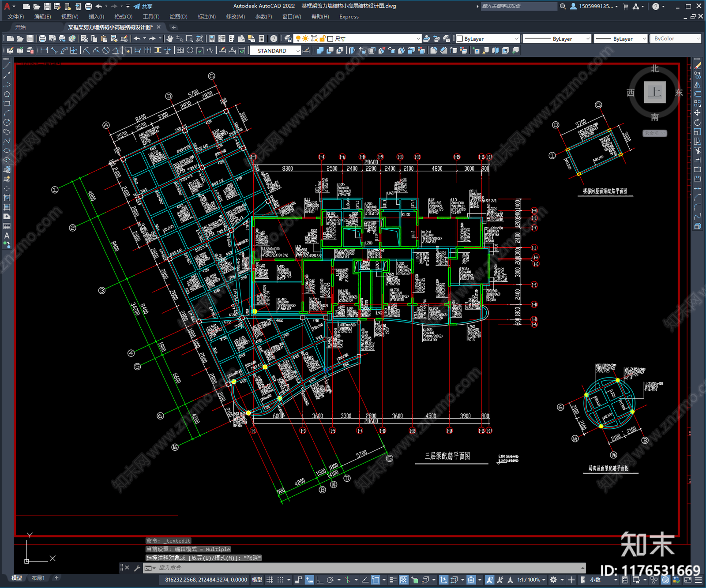Click the ByLayer color swatch square
The image size is (706, 588).
click(460, 39)
